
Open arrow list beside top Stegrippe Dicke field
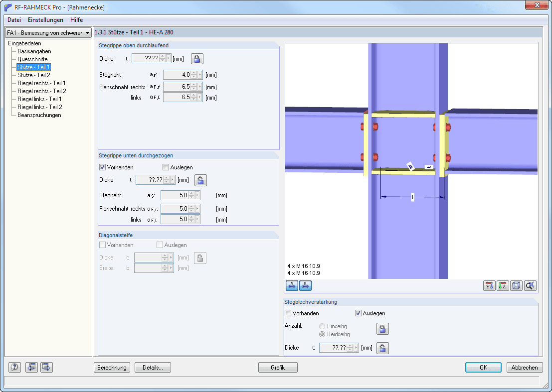(x=168, y=58)
